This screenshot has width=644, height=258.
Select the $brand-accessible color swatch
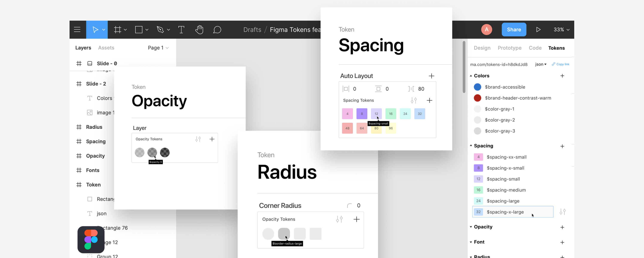pyautogui.click(x=477, y=87)
